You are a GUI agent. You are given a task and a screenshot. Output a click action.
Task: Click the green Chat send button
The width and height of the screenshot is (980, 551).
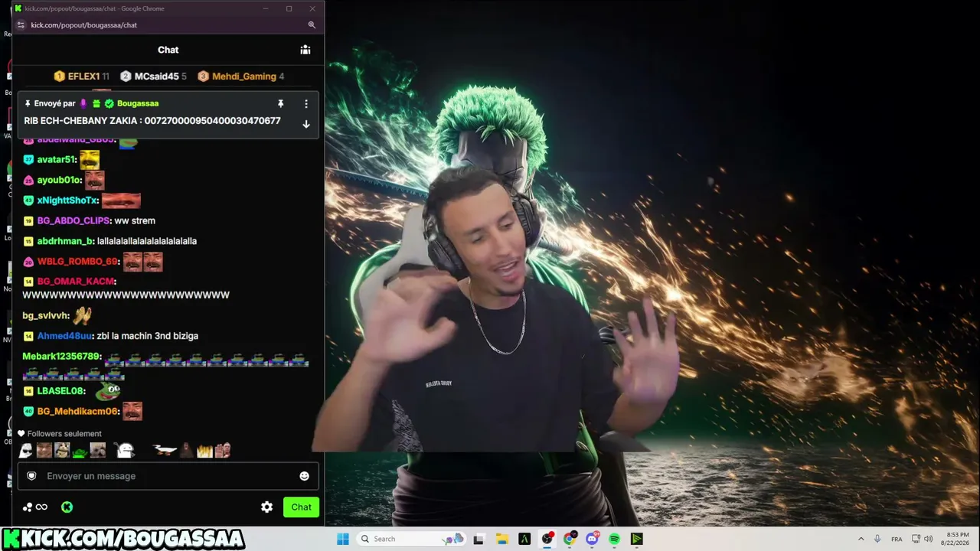tap(301, 507)
